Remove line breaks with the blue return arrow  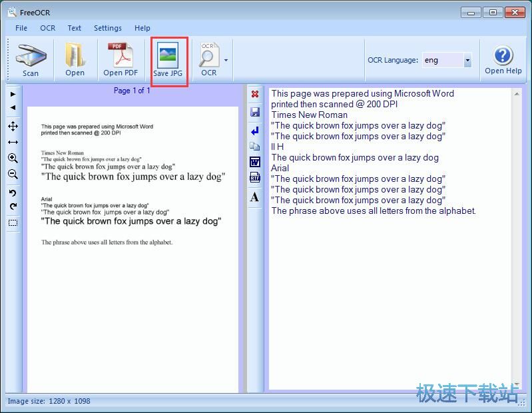pos(255,131)
